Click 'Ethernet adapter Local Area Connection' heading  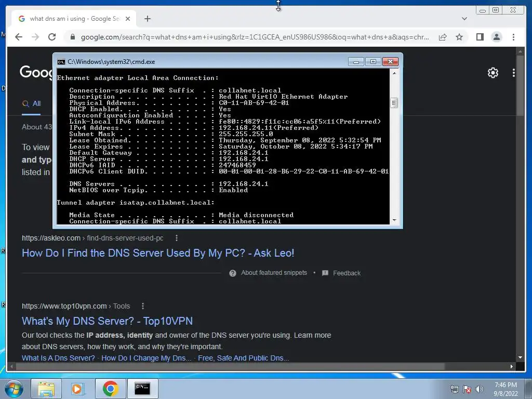138,78
